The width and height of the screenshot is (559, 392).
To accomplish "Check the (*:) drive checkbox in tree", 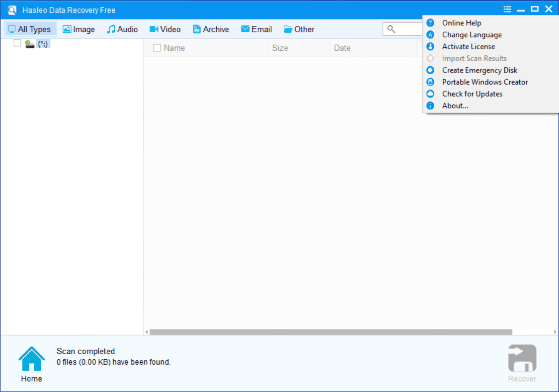I will [17, 43].
